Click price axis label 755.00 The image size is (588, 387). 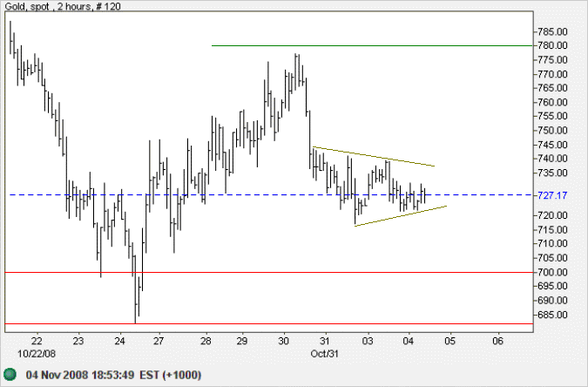pyautogui.click(x=552, y=116)
